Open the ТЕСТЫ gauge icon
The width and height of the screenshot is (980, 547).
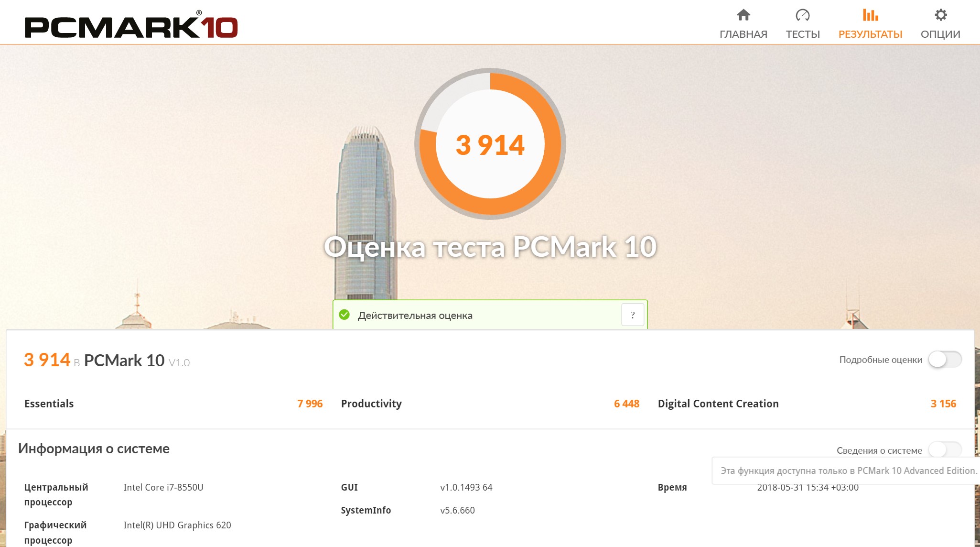point(803,15)
